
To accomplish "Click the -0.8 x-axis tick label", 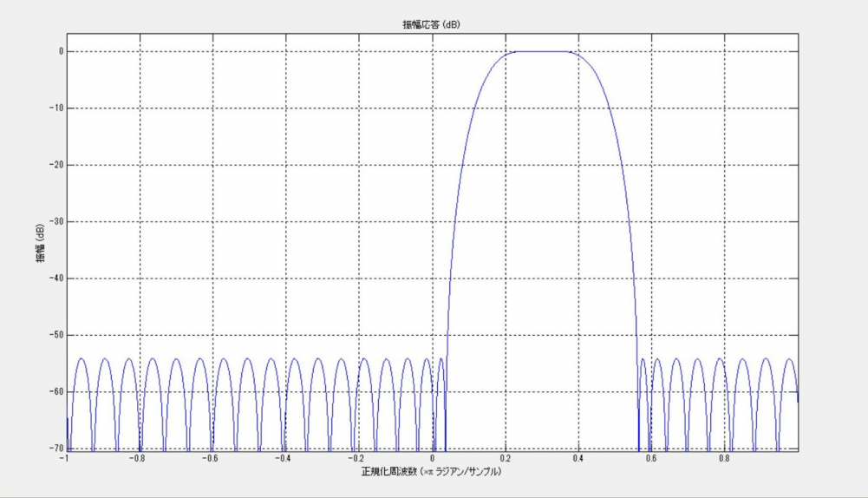I will tap(138, 458).
